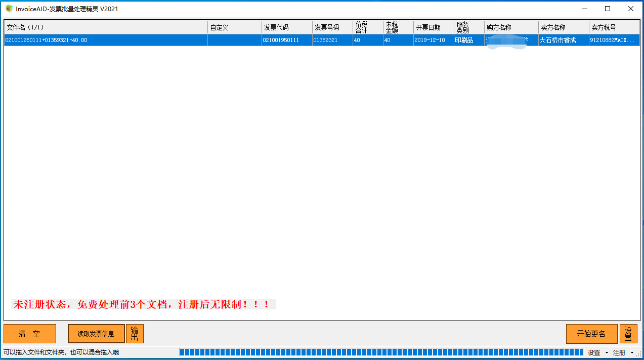This screenshot has width=644, height=360.
Task: Click the empty 自定义 cell in first row
Action: click(234, 40)
